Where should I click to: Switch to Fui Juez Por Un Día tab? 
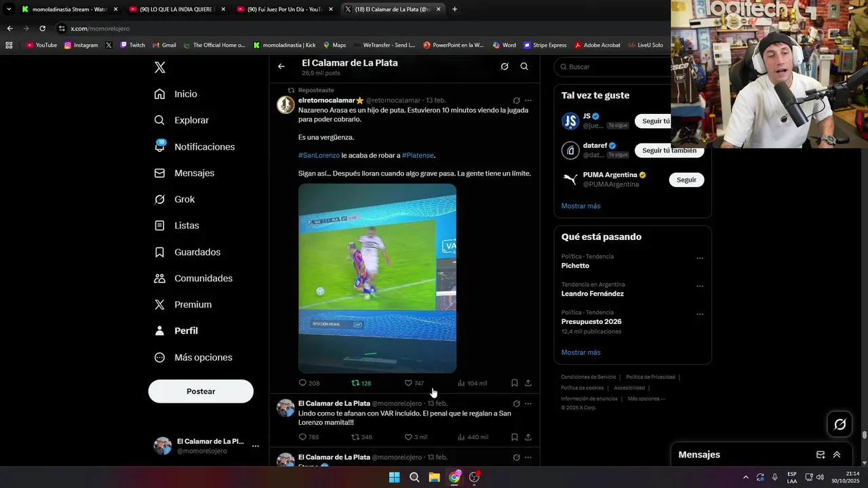point(285,9)
